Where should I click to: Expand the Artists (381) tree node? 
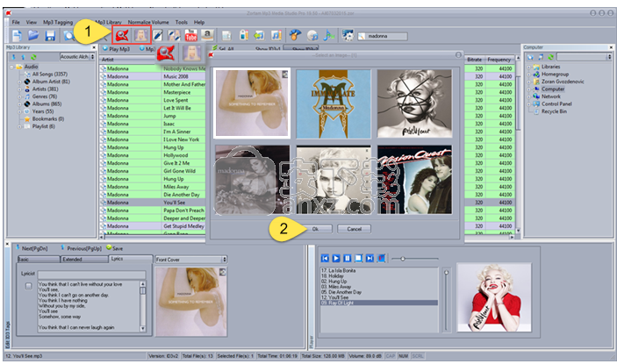point(19,89)
